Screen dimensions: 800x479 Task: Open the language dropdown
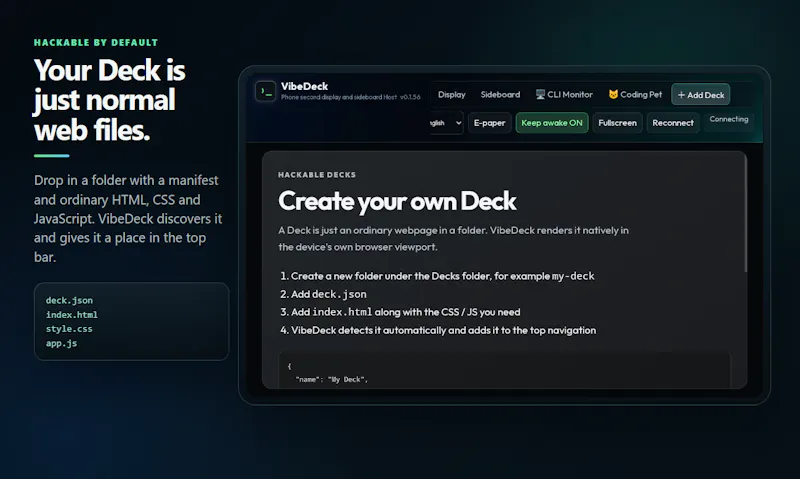(446, 123)
